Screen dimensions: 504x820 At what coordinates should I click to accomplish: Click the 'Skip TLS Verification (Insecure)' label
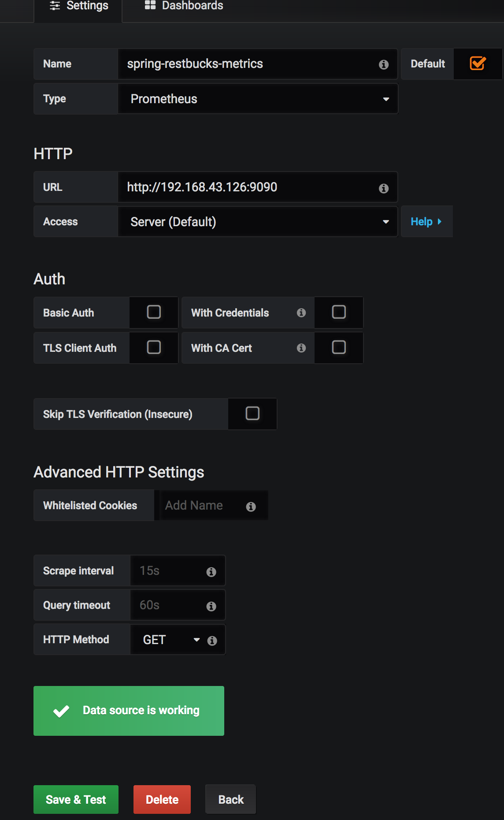pyautogui.click(x=118, y=414)
